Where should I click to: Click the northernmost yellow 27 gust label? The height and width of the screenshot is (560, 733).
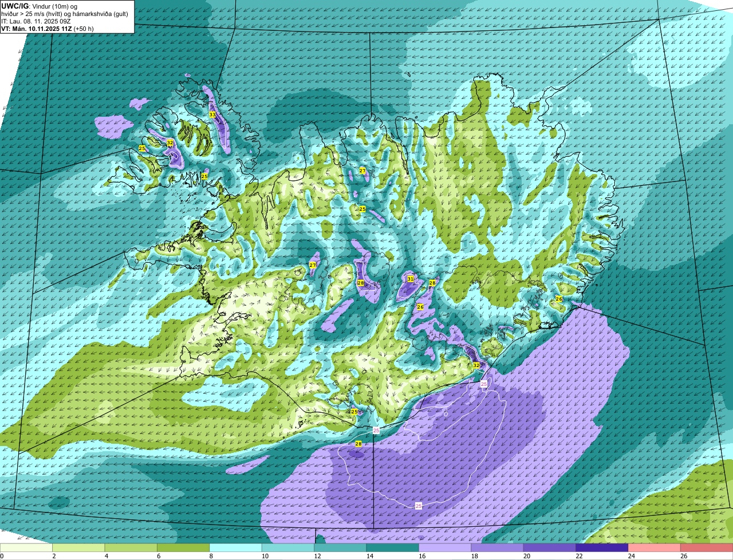pos(362,171)
